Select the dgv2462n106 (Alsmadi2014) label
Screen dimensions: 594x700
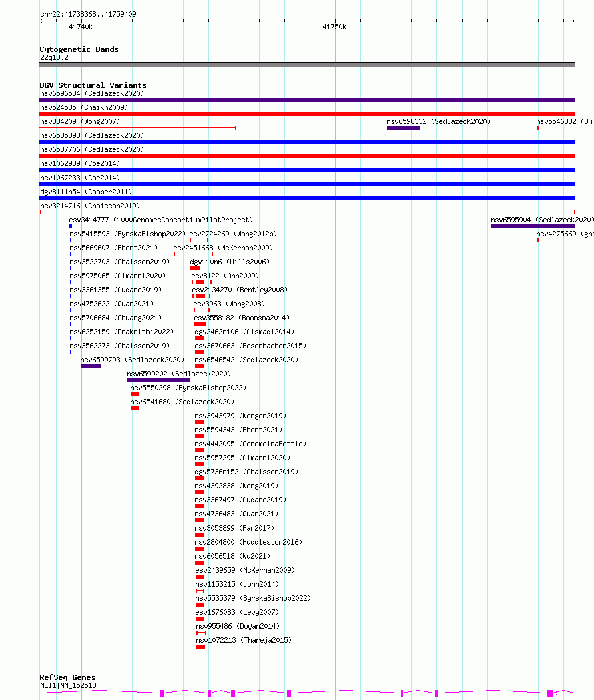coord(244,332)
